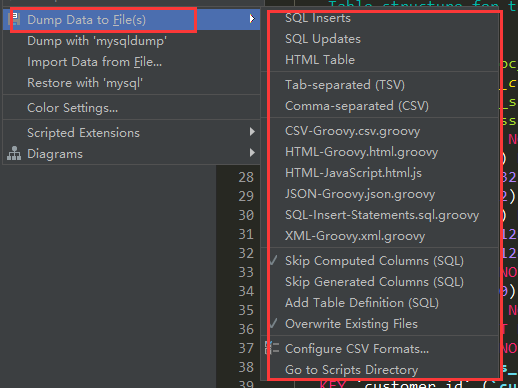Click the Dump Data to File(s) submenu arrow
The width and height of the screenshot is (518, 388).
click(252, 19)
